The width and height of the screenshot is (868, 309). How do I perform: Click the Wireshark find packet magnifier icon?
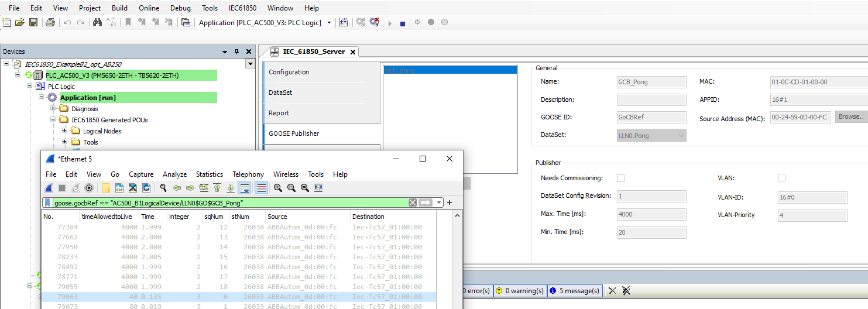click(x=163, y=188)
